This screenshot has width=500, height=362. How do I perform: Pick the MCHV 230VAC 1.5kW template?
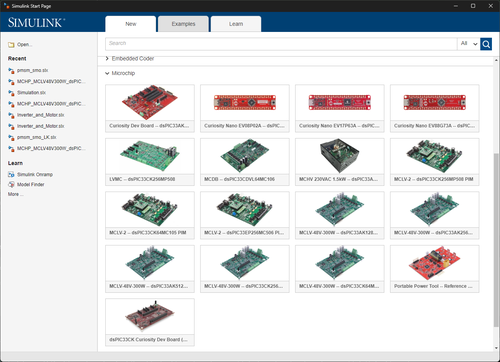pyautogui.click(x=340, y=162)
